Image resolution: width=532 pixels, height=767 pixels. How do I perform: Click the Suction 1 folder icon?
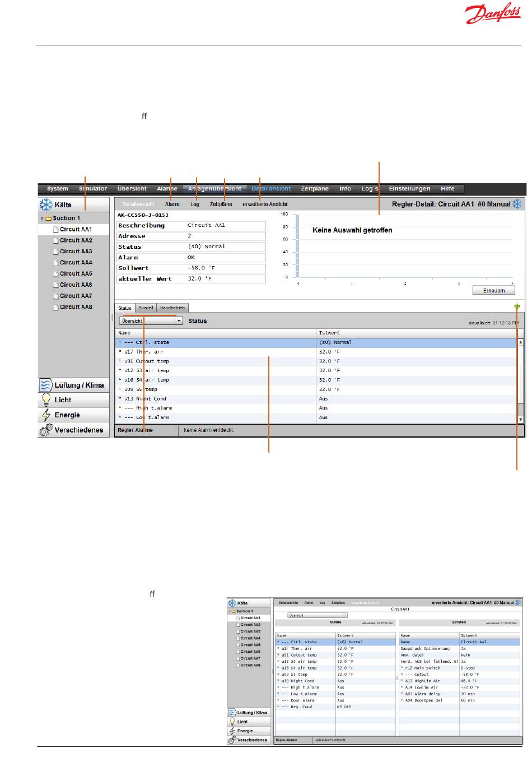[48, 218]
